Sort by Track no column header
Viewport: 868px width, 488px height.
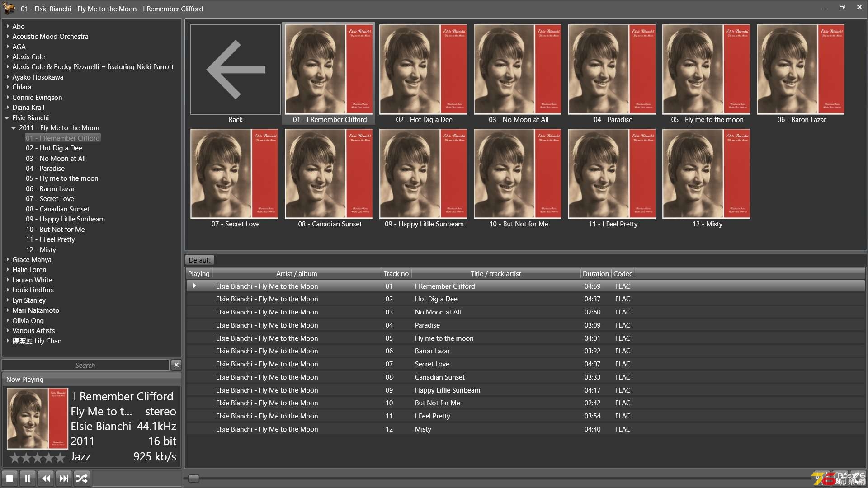click(x=396, y=273)
